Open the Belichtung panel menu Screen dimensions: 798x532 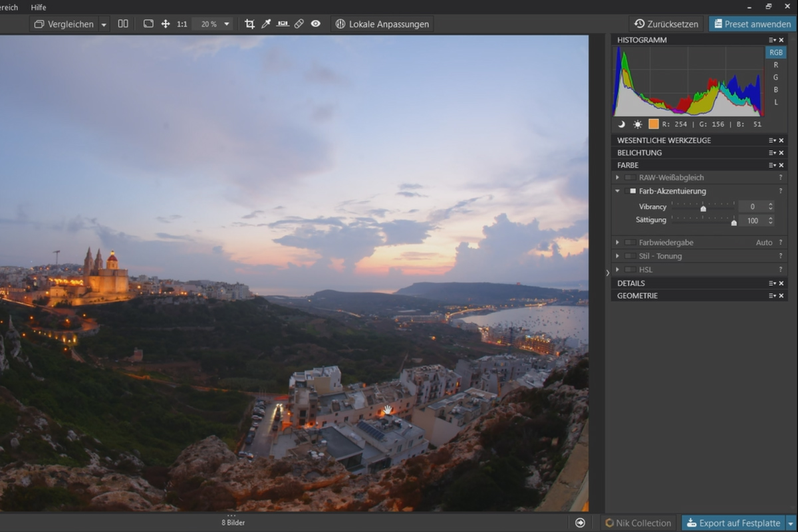click(x=772, y=153)
